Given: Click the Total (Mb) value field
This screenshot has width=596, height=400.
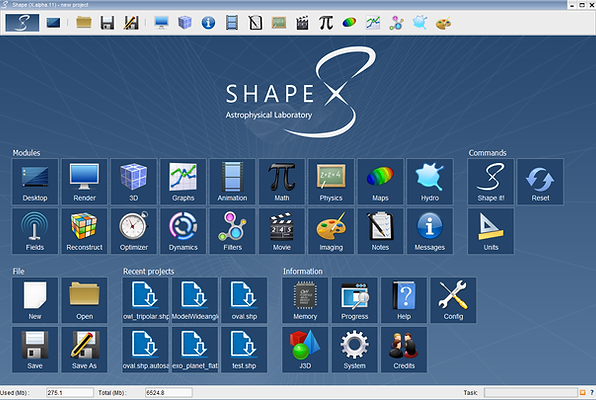Looking at the screenshot, I should coord(169,392).
